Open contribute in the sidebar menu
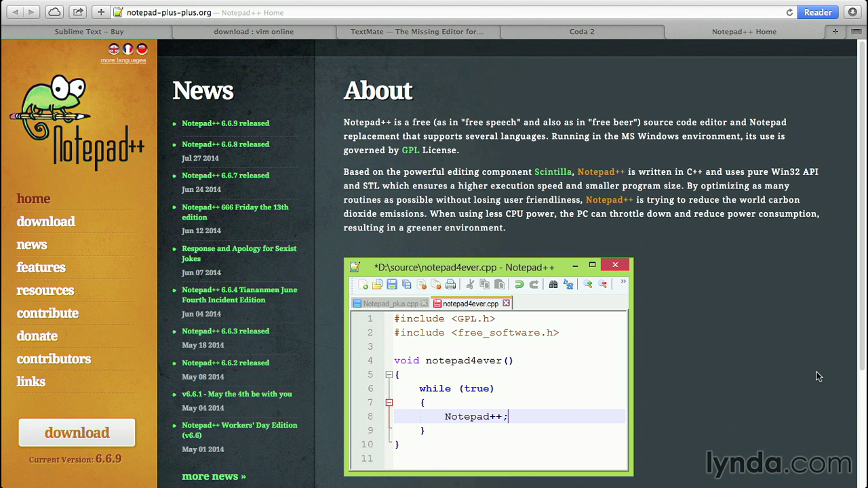The height and width of the screenshot is (488, 868). coord(47,313)
